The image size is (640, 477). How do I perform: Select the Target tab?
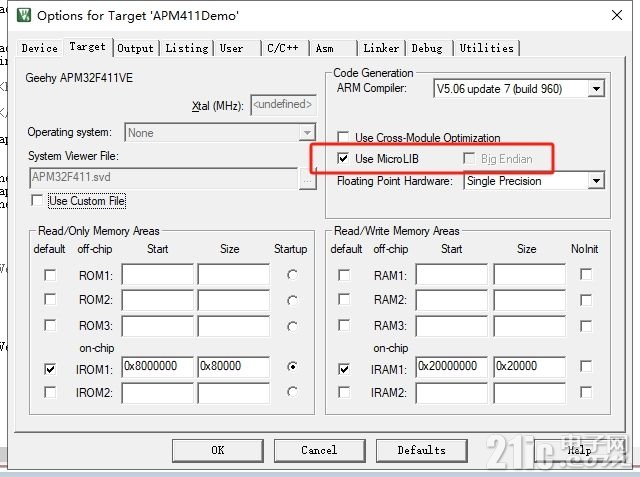click(x=87, y=47)
